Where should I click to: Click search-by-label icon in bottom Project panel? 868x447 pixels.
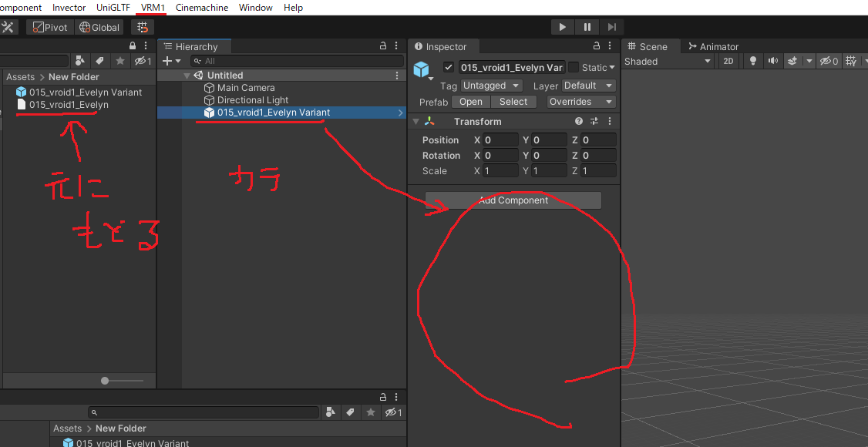[x=350, y=412]
